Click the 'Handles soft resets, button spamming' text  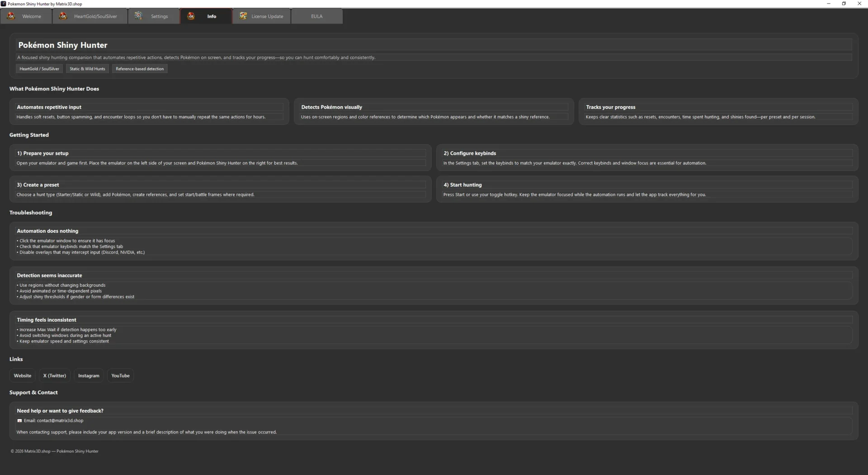coord(141,117)
